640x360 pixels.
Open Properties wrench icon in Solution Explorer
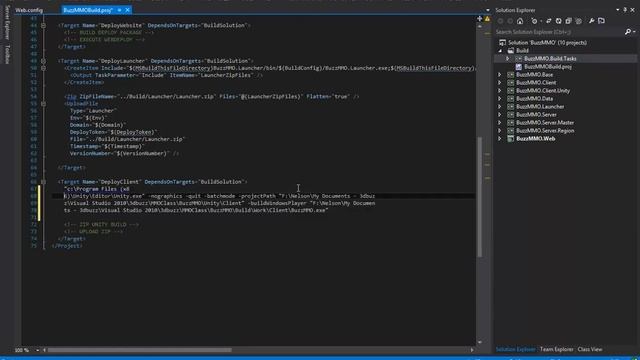(591, 21)
